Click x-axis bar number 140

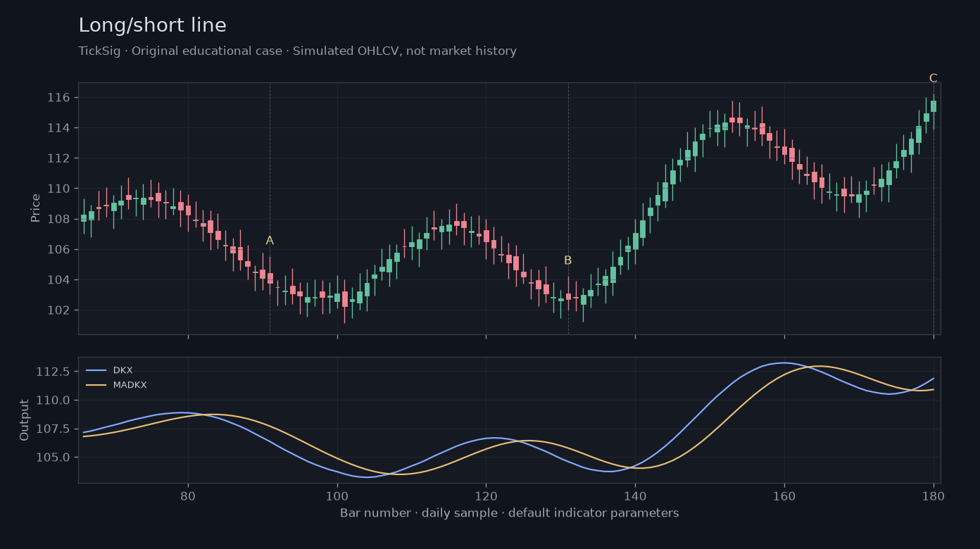point(635,495)
